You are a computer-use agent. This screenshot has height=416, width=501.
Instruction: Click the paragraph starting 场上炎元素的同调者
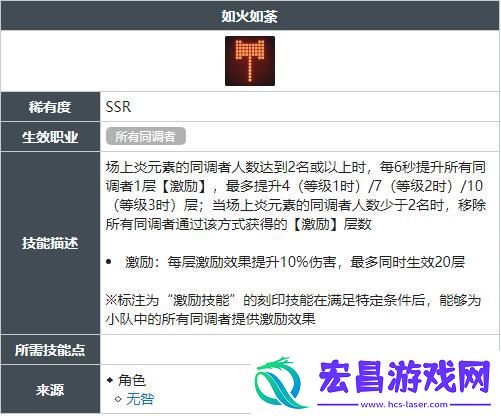pos(296,196)
